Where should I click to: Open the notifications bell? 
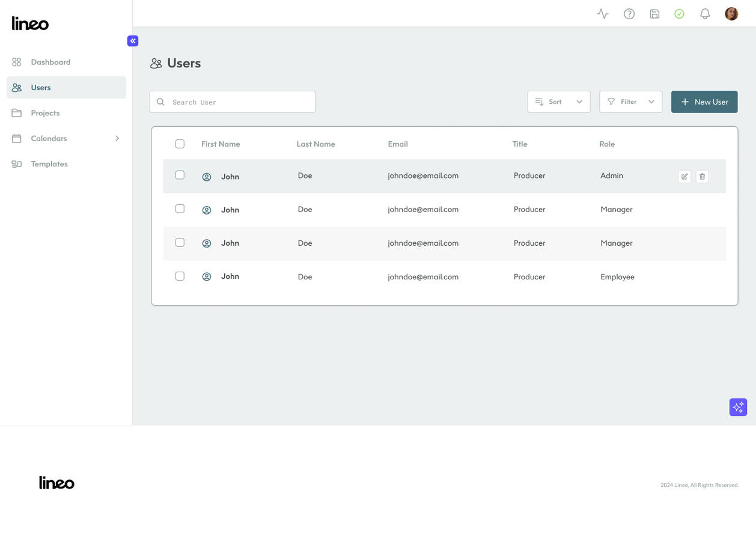coord(705,14)
